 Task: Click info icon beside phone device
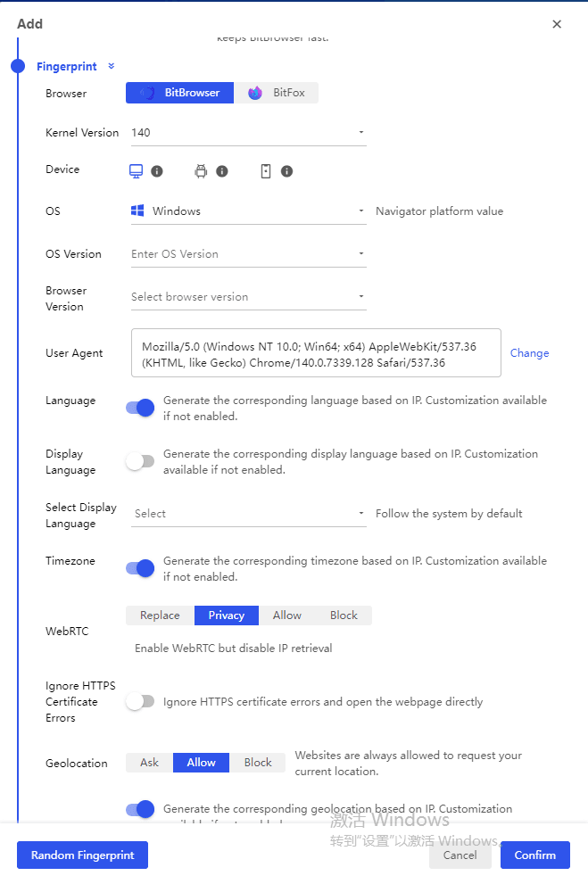(x=286, y=171)
